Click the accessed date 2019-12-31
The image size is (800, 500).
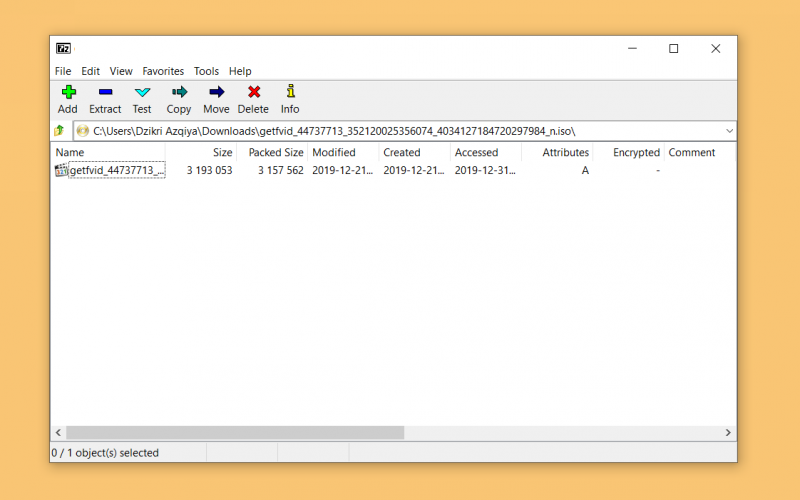pyautogui.click(x=485, y=170)
